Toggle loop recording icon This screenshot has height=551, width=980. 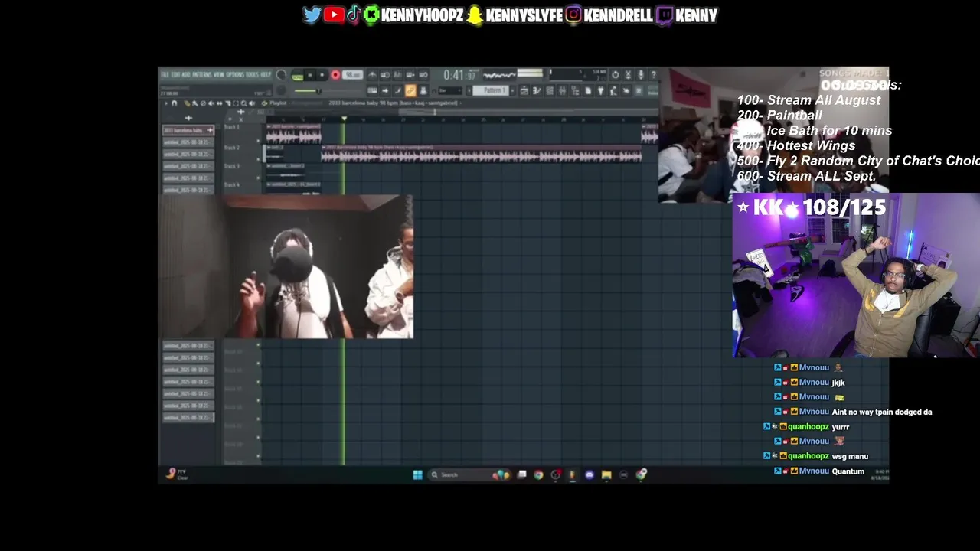pyautogui.click(x=423, y=75)
